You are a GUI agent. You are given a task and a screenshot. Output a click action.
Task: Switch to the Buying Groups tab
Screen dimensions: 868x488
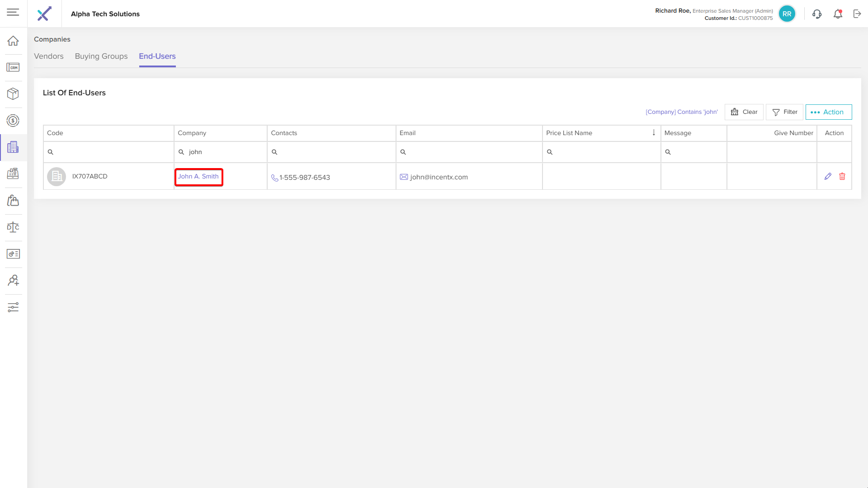tap(101, 56)
